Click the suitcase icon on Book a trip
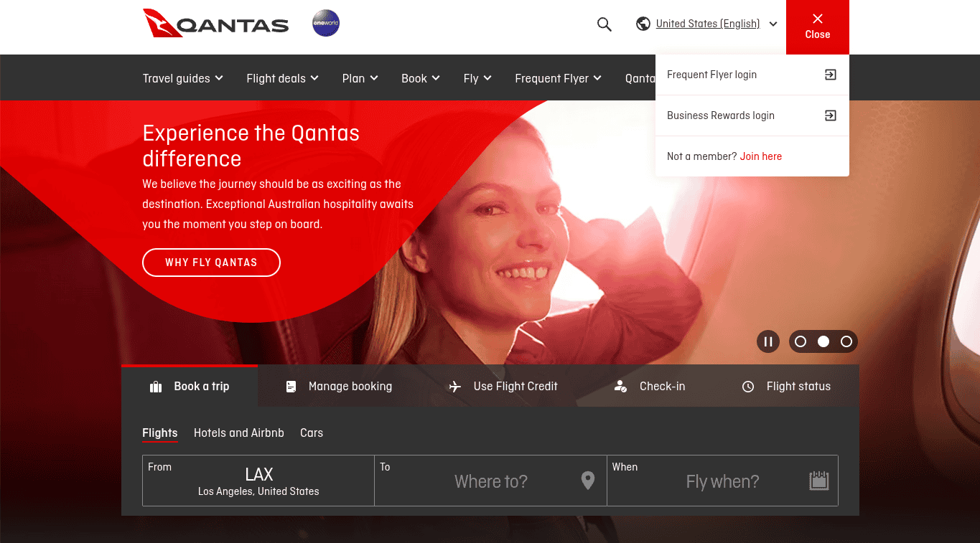Screen dimensions: 980x543 pos(156,387)
